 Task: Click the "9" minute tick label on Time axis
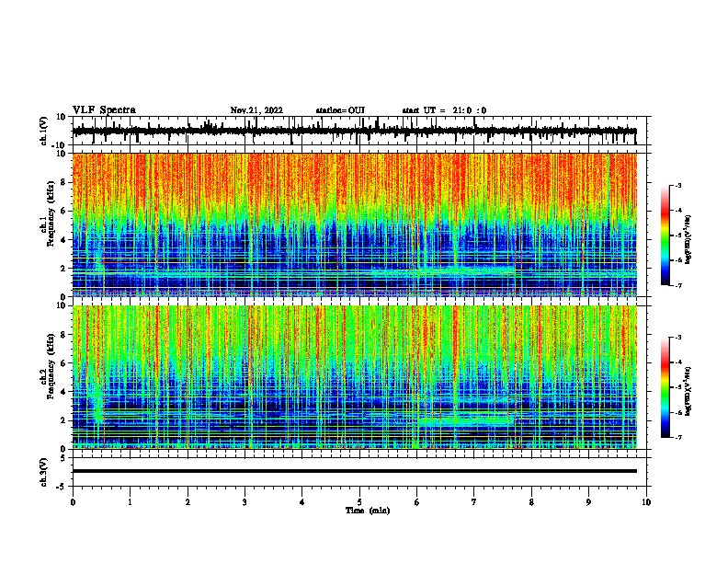[x=588, y=502]
